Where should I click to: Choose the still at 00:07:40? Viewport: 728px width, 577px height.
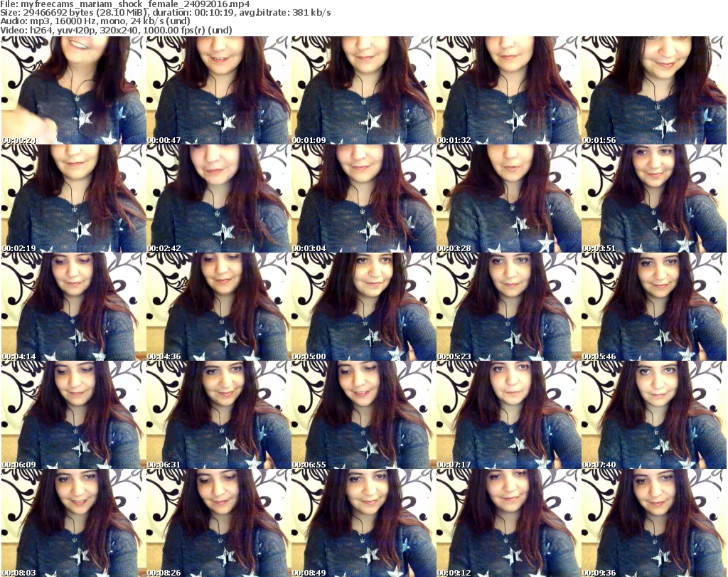coord(654,415)
